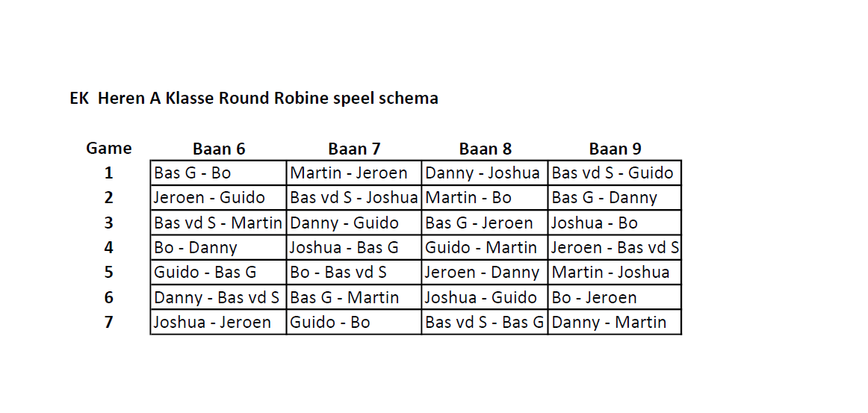Click the 'Guido - Martin' cell
Viewport: 868px width, 413px height.
click(484, 247)
